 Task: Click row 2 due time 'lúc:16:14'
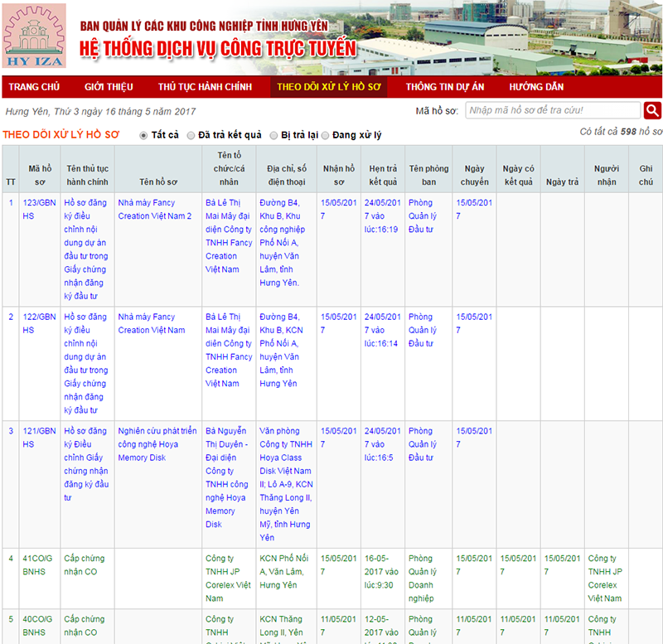click(381, 343)
